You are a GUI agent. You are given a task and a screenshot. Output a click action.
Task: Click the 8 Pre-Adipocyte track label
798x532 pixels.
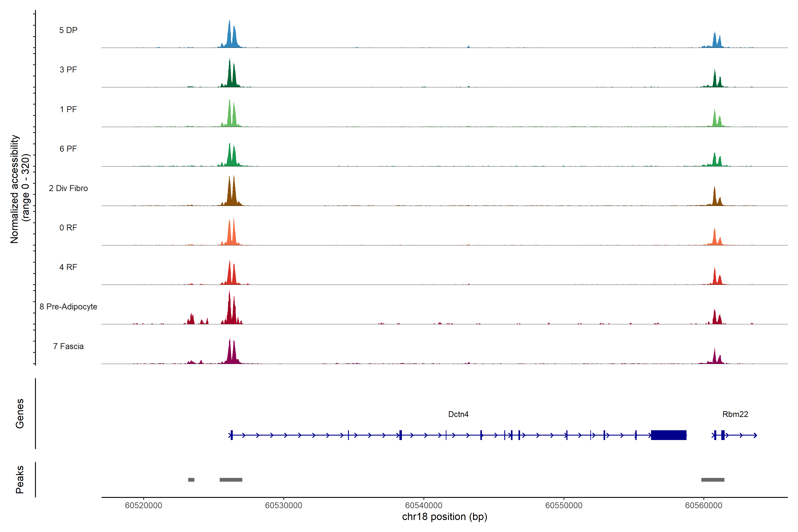point(68,307)
